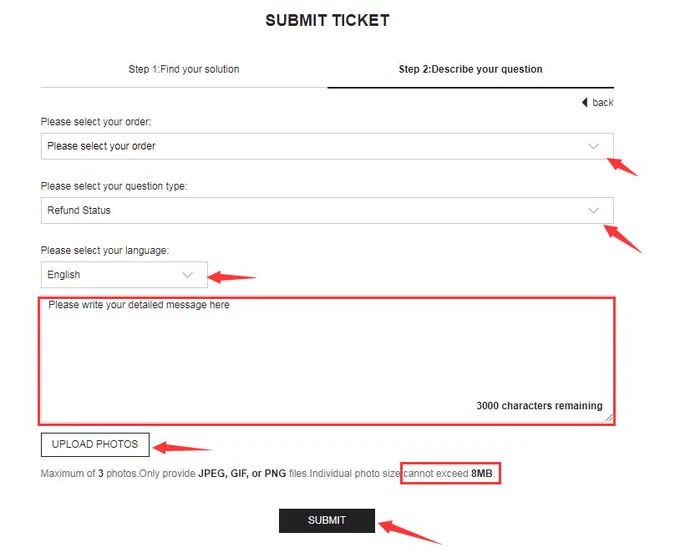
Task: Click the 'Please select your order:' label
Action: coord(96,122)
